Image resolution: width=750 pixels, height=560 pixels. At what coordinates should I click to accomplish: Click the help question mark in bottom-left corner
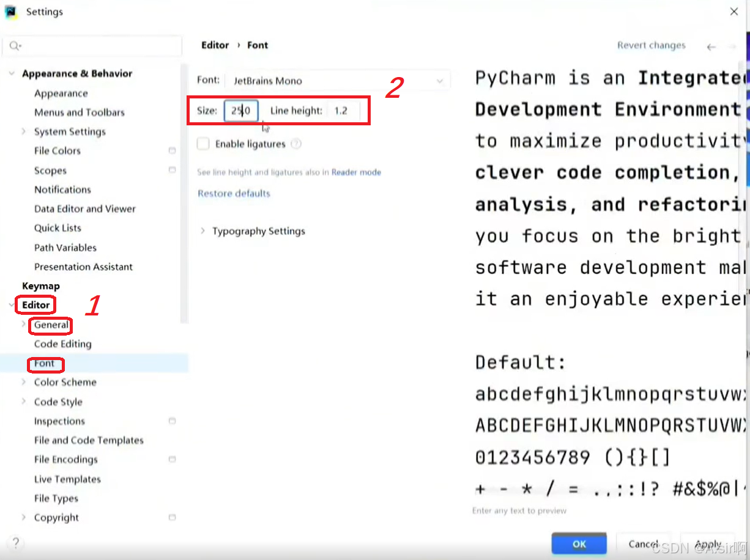pyautogui.click(x=15, y=543)
